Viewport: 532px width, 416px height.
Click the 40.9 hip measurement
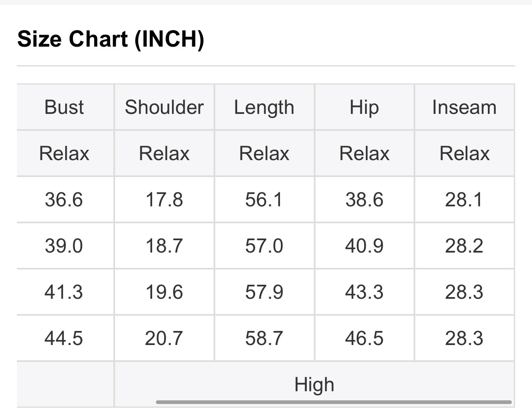(364, 246)
